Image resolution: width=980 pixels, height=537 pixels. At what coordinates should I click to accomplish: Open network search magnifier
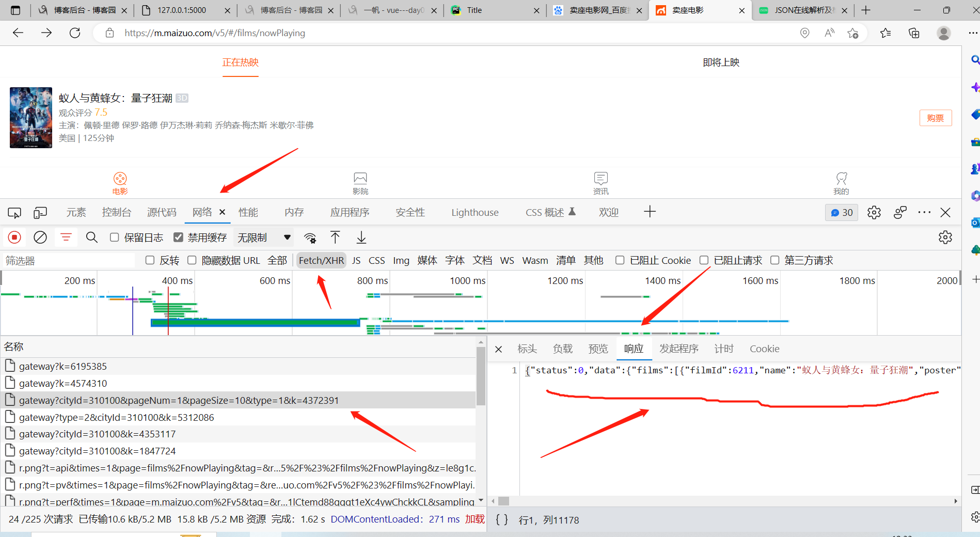click(x=92, y=238)
